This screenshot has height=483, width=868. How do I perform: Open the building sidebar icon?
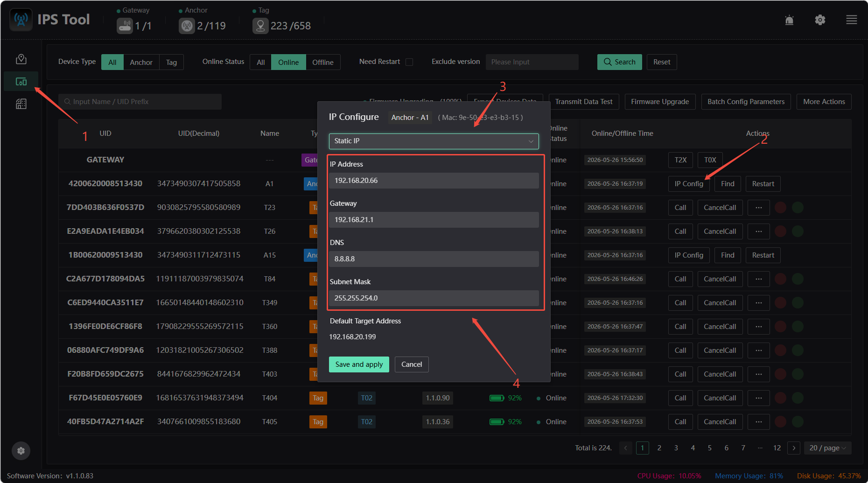21,104
